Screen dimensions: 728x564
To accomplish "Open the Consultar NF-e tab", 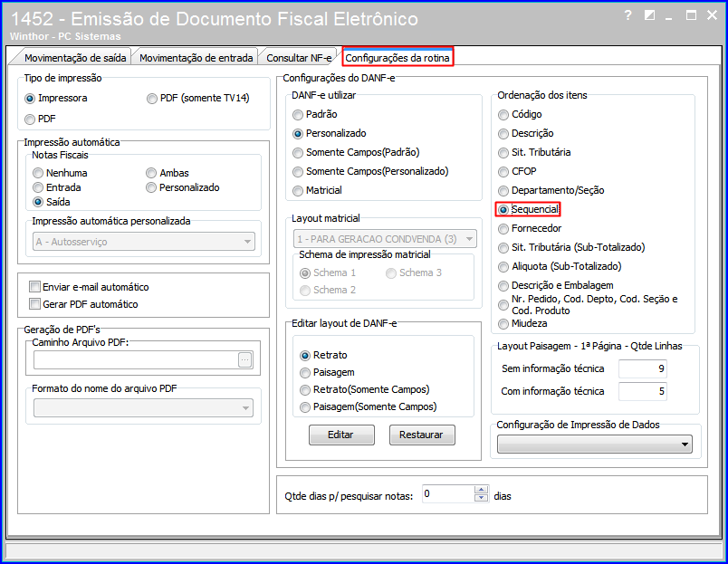I will click(x=299, y=58).
